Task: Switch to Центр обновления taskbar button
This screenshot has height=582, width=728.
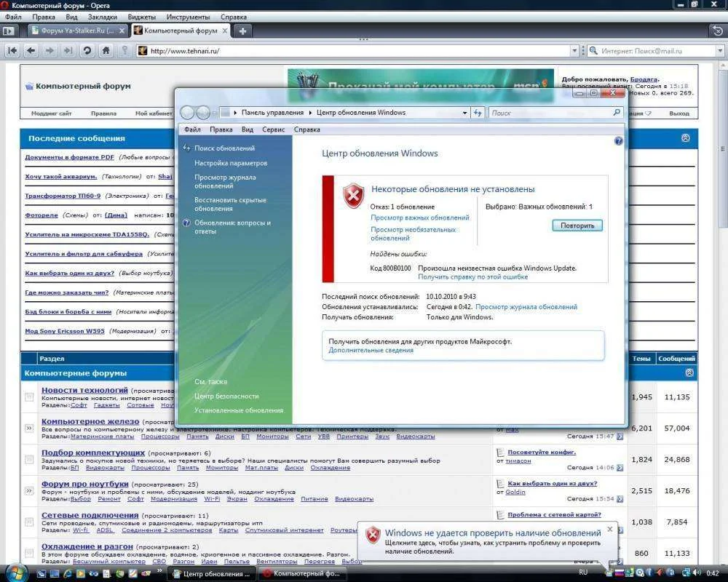Action: (212, 574)
